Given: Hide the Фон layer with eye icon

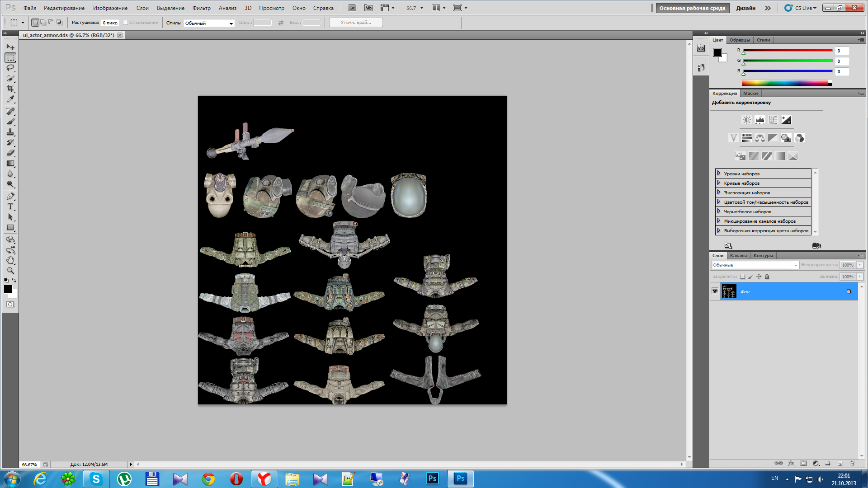Looking at the screenshot, I should point(715,291).
